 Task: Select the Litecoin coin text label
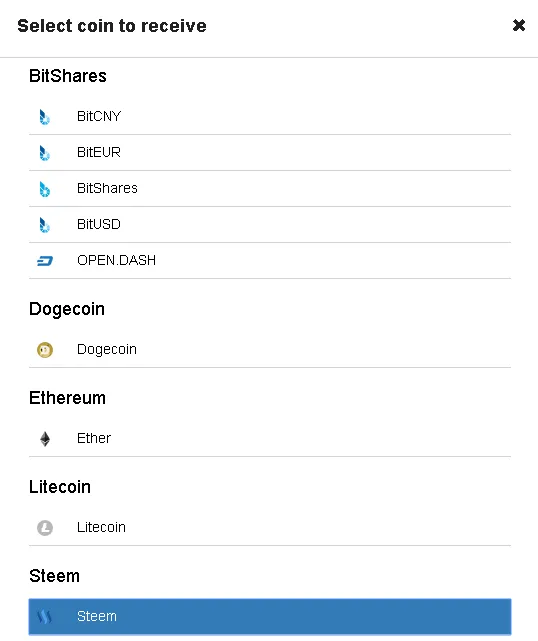[x=101, y=527]
